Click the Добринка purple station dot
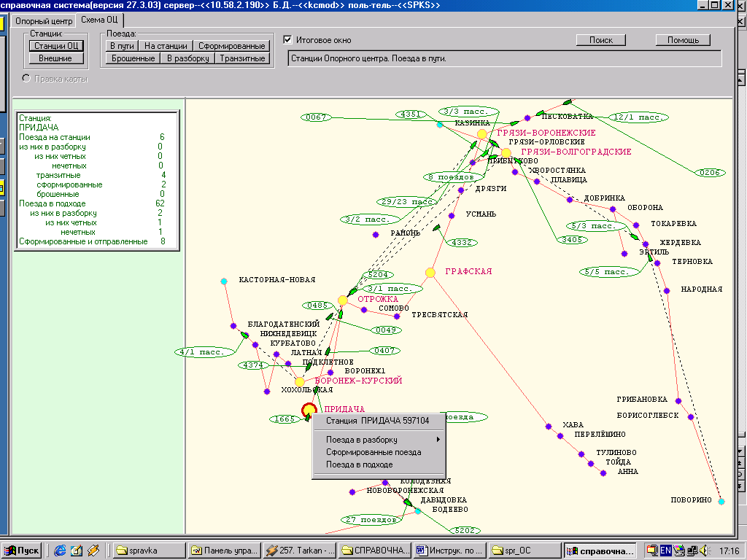The image size is (747, 560). pos(570,200)
